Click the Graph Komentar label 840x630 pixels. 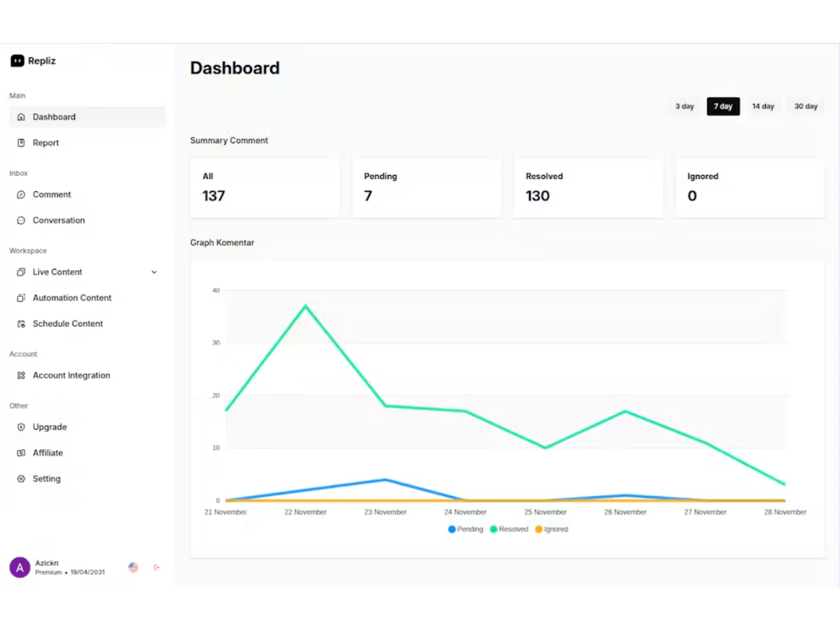pos(222,243)
